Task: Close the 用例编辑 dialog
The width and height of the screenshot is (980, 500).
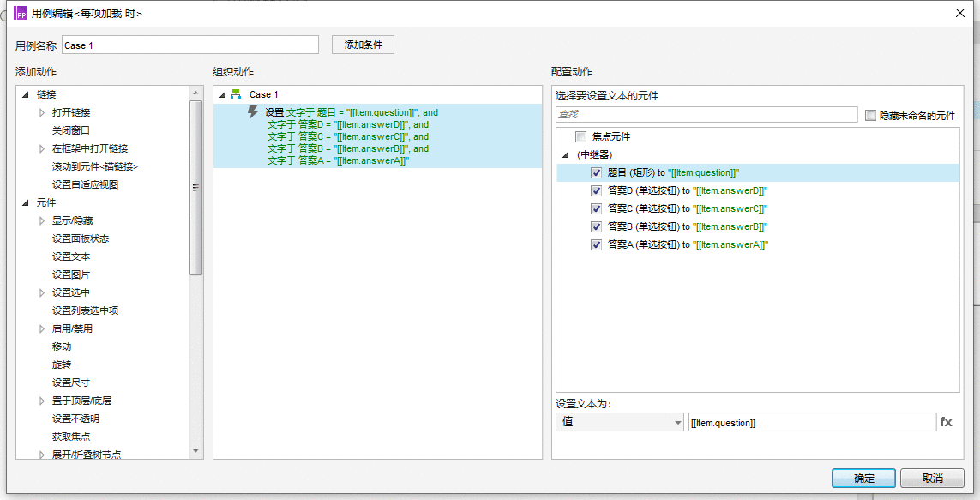Action: tap(960, 13)
